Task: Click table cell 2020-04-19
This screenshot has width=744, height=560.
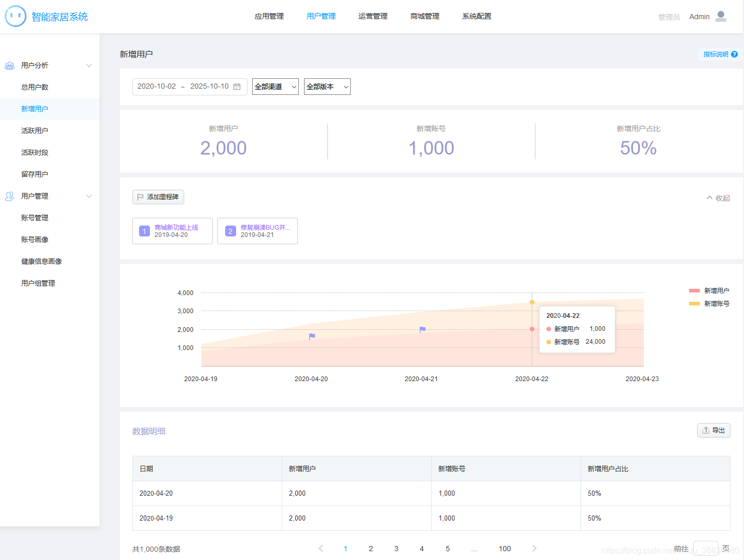Action: [x=207, y=519]
